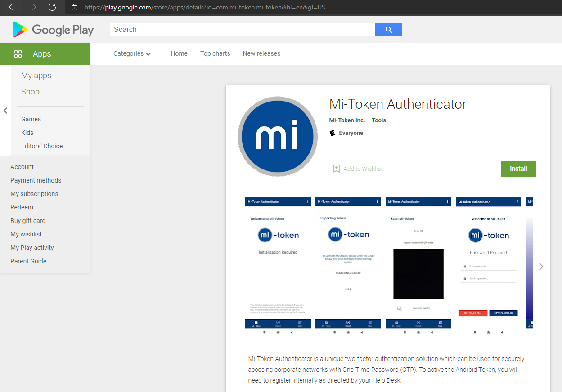The width and height of the screenshot is (562, 392).
Task: Select the Apps section header
Action: click(x=45, y=54)
